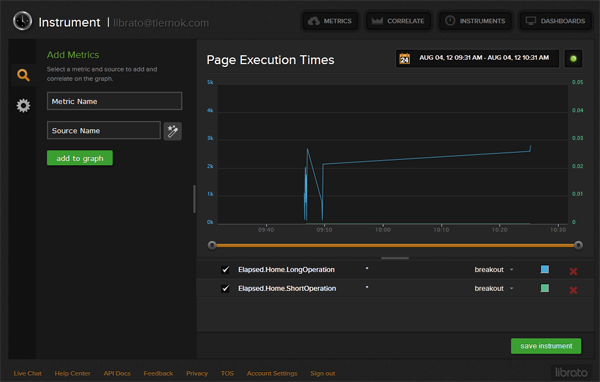The height and width of the screenshot is (382, 600).
Task: Click the Page Execution Times title
Action: (x=270, y=60)
